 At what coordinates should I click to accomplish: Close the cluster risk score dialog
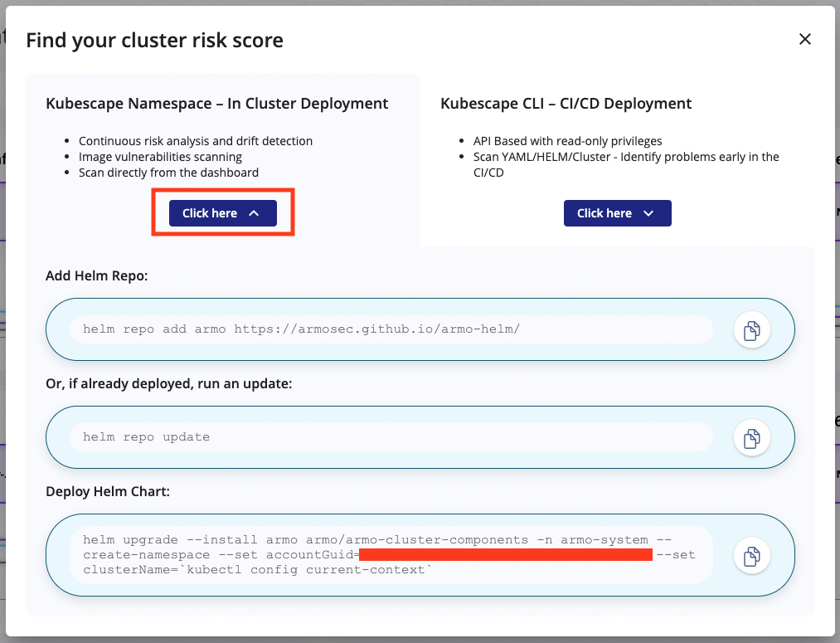[804, 39]
